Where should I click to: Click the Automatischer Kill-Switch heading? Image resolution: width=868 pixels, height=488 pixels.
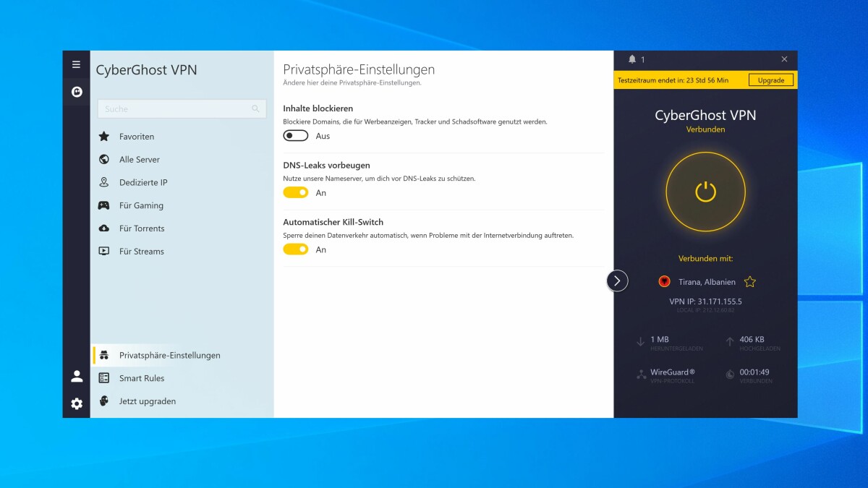pyautogui.click(x=333, y=222)
